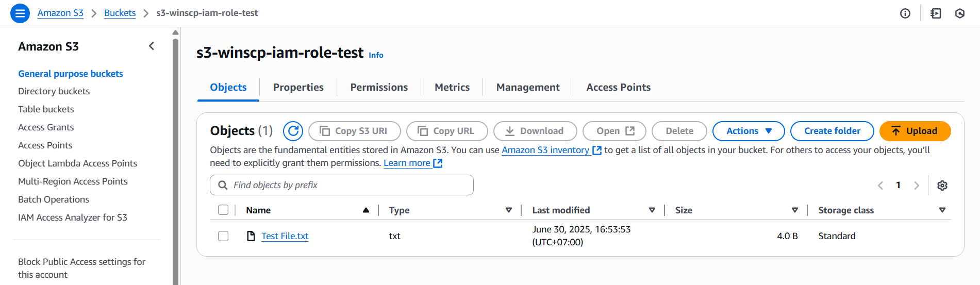Viewport: 980px width, 285px height.
Task: Click the page number 1
Action: coord(898,185)
